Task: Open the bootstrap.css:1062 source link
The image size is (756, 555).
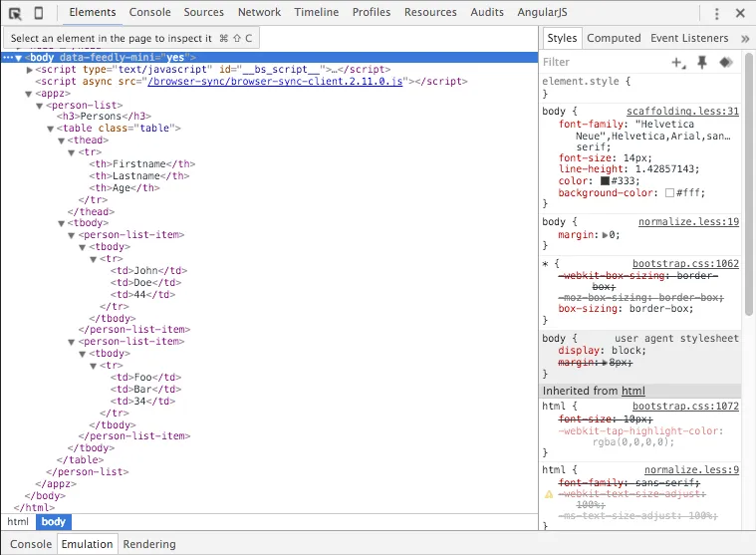Action: pos(685,263)
